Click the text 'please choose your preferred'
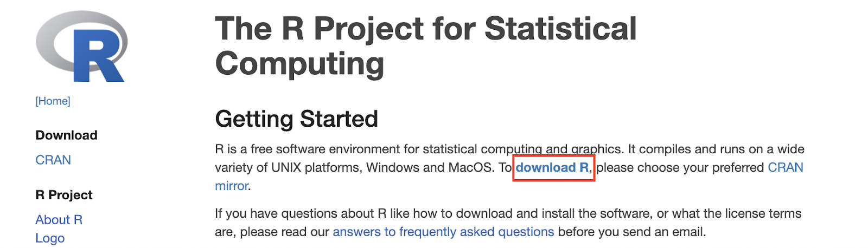The width and height of the screenshot is (868, 248). click(x=680, y=168)
